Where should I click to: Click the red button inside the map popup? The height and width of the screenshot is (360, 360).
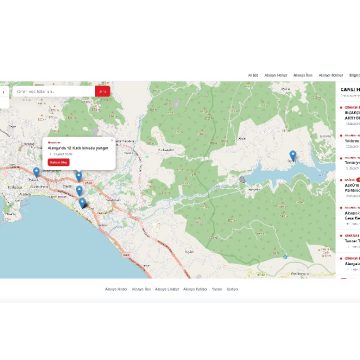point(59,162)
